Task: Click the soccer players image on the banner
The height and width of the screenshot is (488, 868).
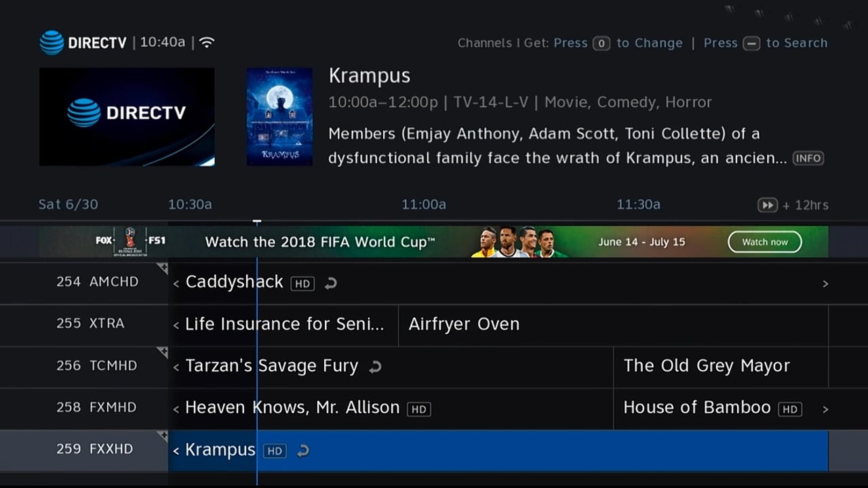Action: click(519, 242)
